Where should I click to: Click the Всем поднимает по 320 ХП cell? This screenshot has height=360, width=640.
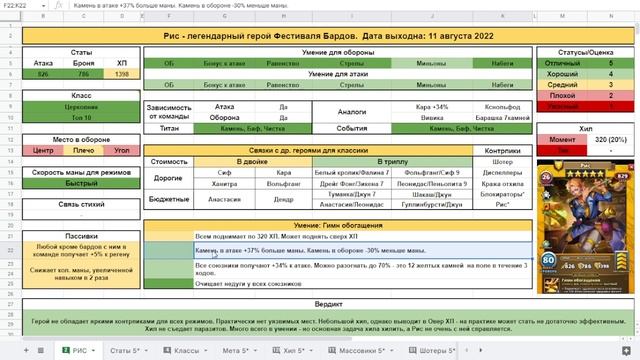pos(363,236)
